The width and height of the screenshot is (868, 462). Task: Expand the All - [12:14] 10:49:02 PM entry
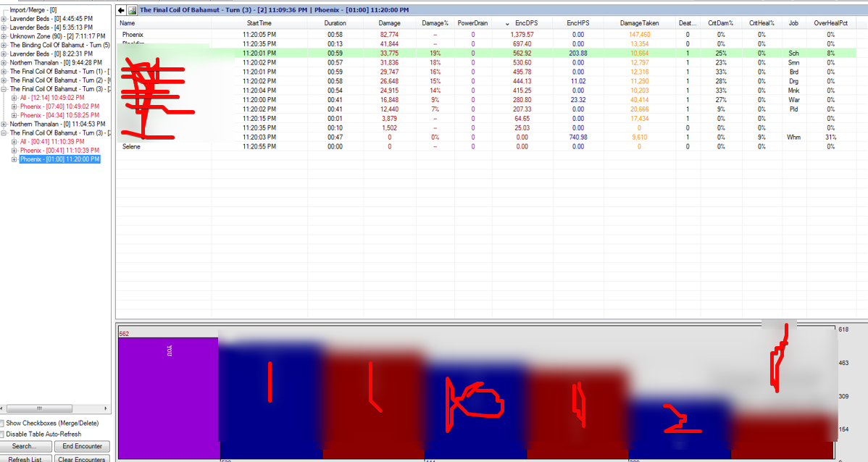coord(14,98)
